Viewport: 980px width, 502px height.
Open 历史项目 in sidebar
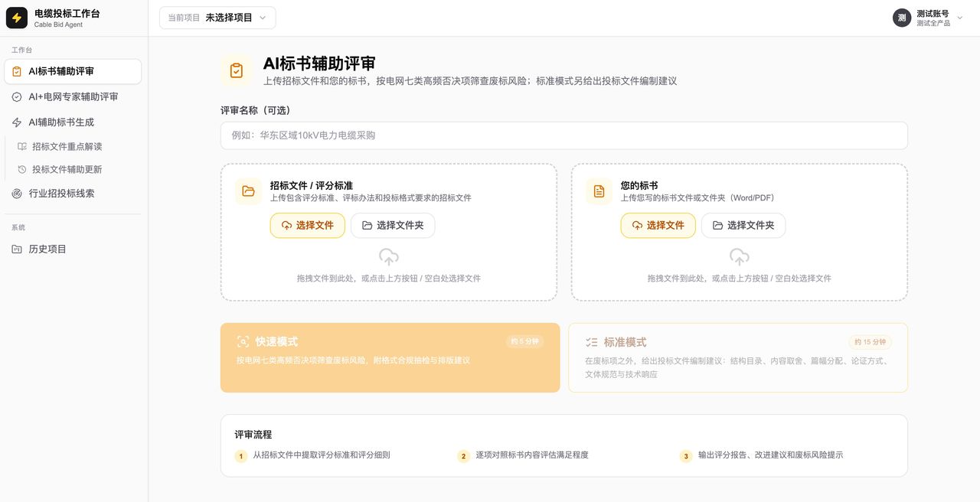(73, 249)
